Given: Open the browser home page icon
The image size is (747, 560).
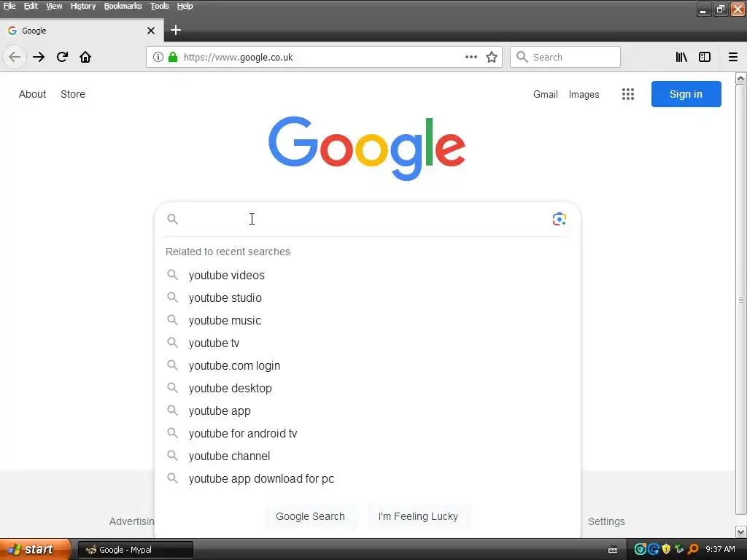Looking at the screenshot, I should click(x=85, y=57).
